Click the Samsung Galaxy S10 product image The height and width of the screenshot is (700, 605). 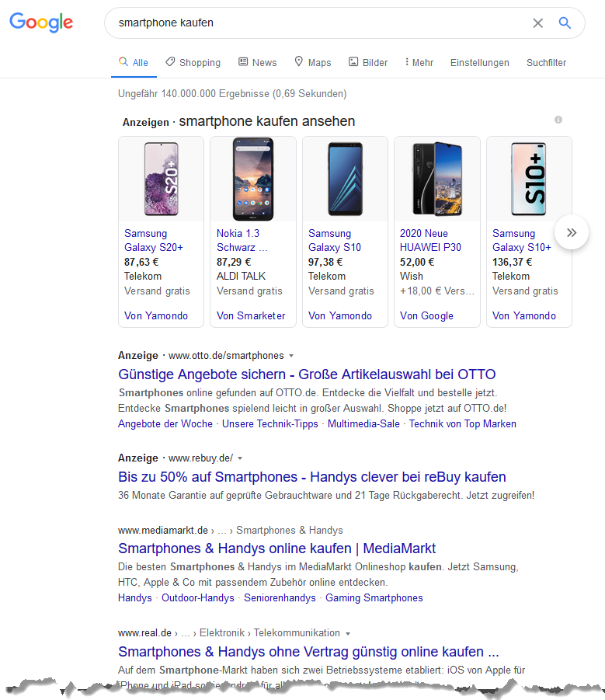coord(346,179)
